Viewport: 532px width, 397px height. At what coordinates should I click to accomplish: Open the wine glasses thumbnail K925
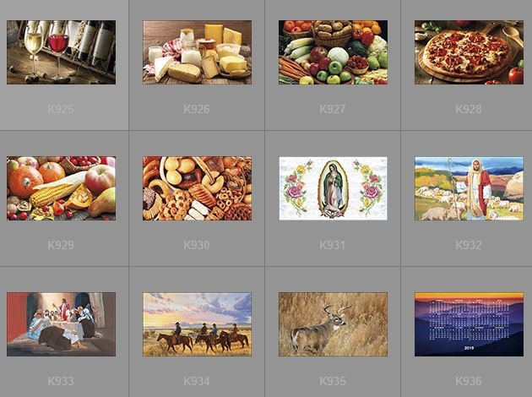[x=61, y=52]
